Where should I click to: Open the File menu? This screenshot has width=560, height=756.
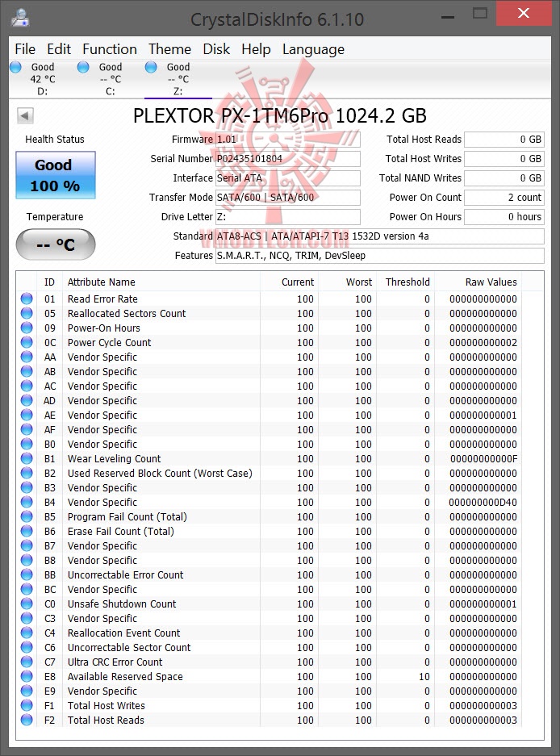click(24, 49)
